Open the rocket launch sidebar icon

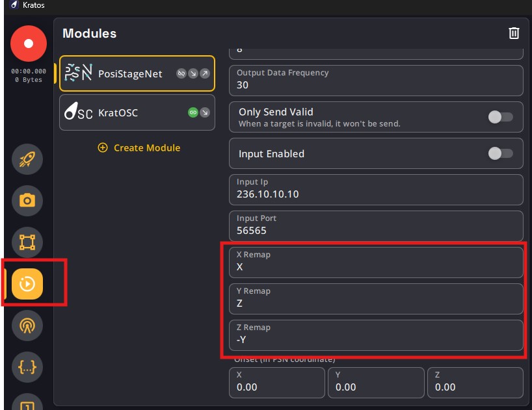pos(27,159)
